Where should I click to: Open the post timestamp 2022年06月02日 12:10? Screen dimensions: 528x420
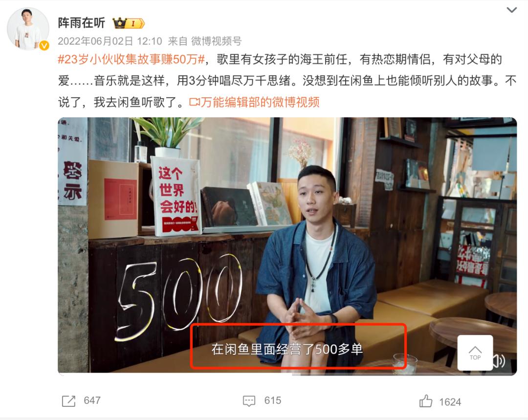pos(110,41)
